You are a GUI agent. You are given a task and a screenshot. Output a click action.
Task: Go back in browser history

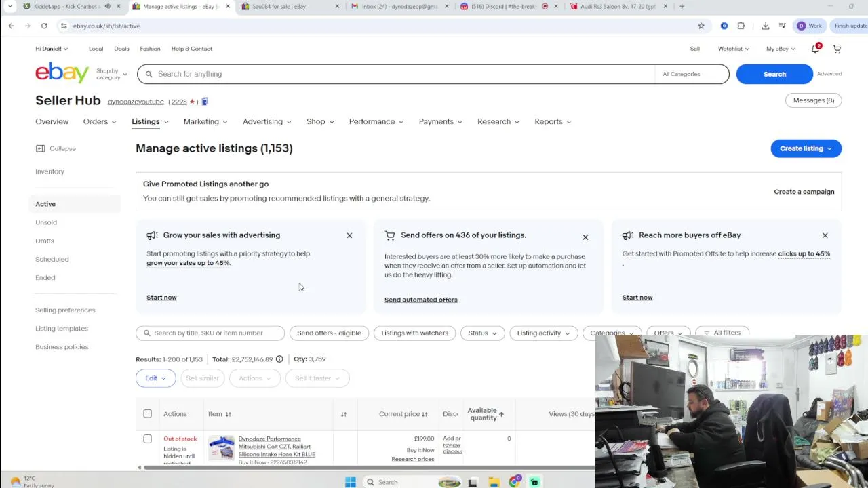tap(11, 26)
